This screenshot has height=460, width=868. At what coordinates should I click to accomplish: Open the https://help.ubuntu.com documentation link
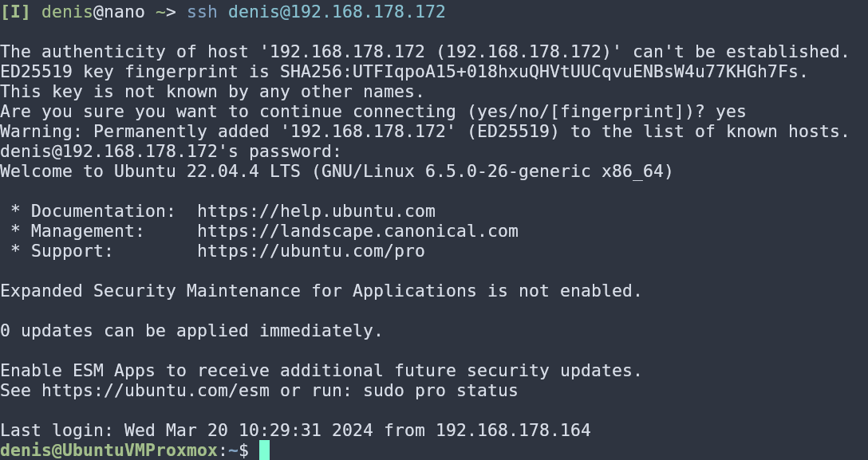pyautogui.click(x=316, y=211)
